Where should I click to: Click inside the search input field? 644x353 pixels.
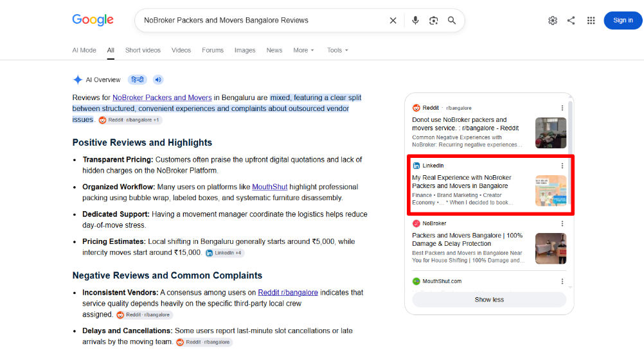263,21
